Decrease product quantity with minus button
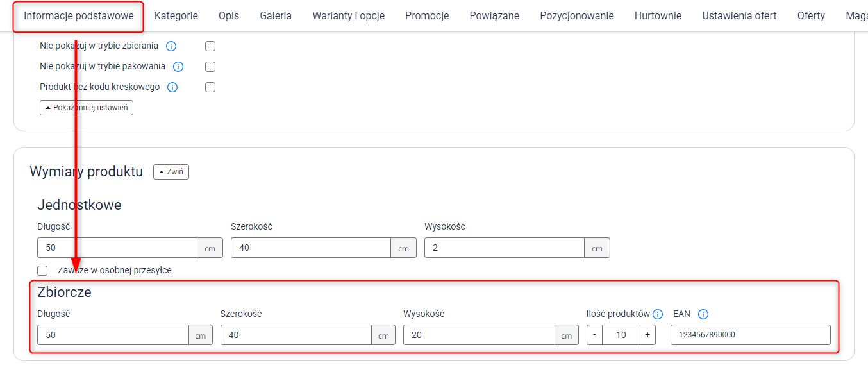868x372 pixels. click(x=594, y=335)
